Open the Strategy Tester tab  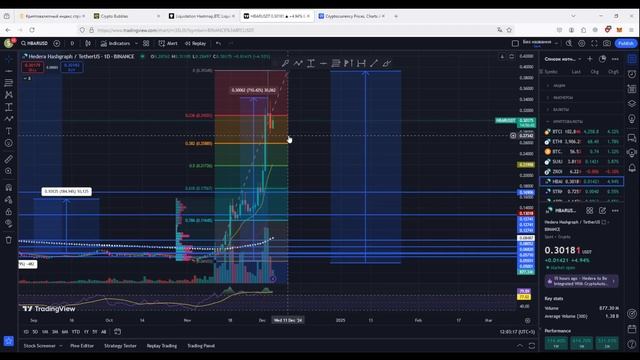click(x=120, y=346)
